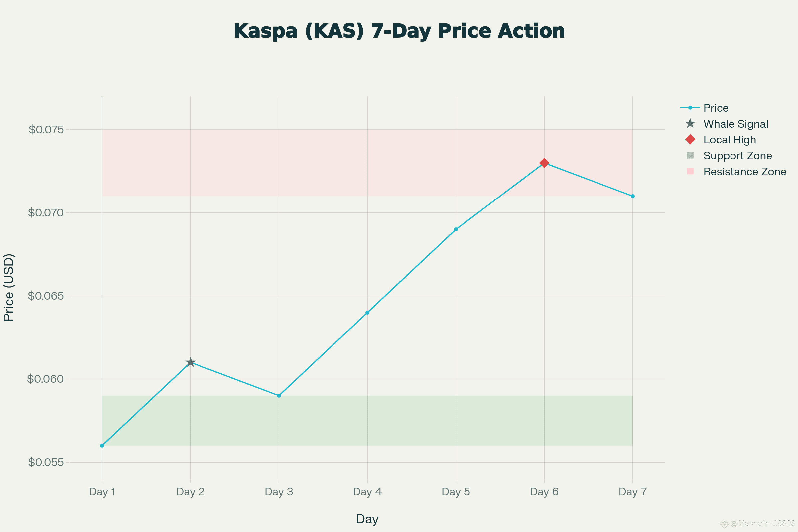The width and height of the screenshot is (798, 532).
Task: Click the Whale Signal star marker on Day 2
Action: [x=190, y=362]
